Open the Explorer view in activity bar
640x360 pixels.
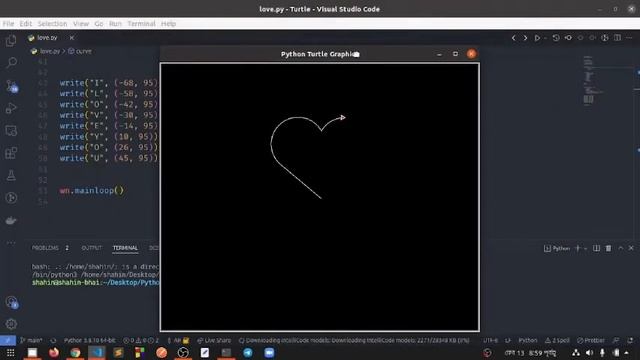tap(11, 40)
